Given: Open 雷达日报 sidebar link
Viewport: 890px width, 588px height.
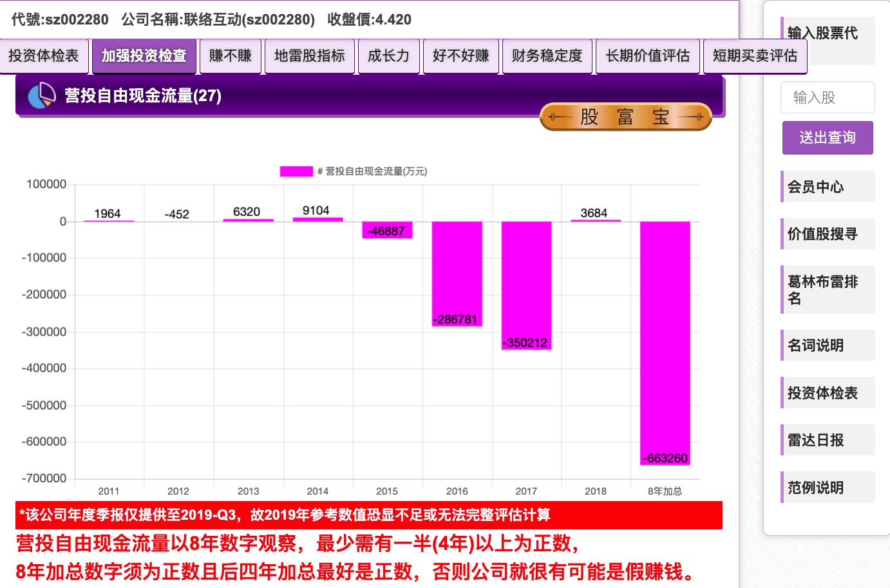Looking at the screenshot, I should pos(828,440).
